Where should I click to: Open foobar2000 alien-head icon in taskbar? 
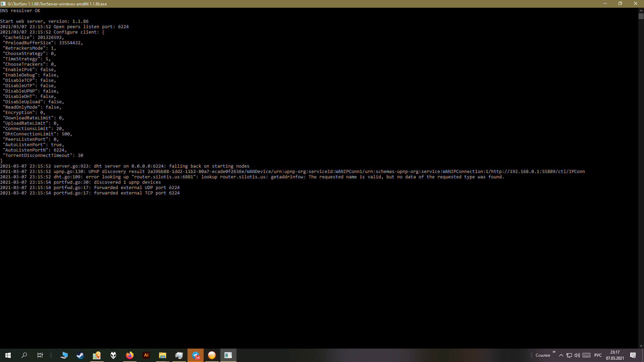pyautogui.click(x=113, y=355)
